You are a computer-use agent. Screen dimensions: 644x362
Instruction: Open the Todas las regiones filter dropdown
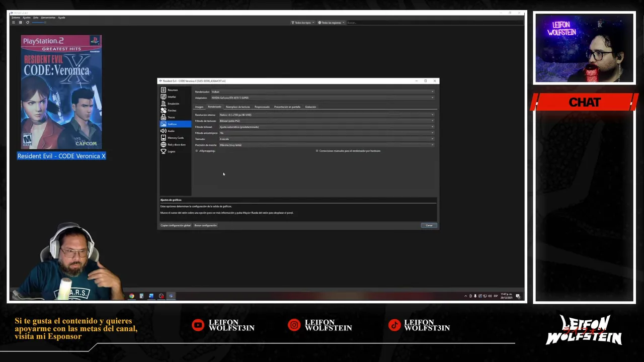coord(331,23)
